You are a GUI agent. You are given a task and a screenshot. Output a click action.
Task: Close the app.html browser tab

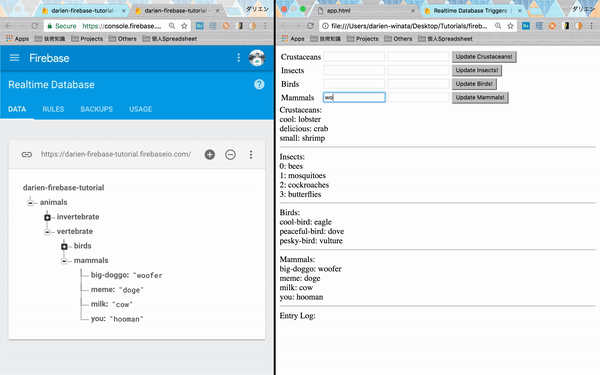point(412,11)
